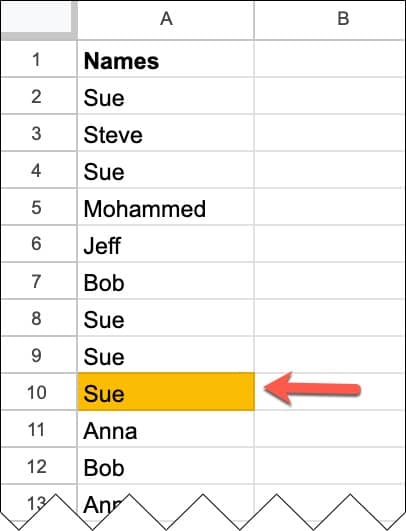Select column A header
The image size is (406, 531).
pyautogui.click(x=166, y=20)
